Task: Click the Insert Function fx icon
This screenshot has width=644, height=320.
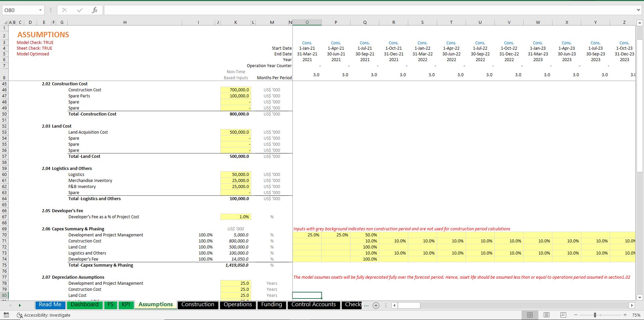Action: click(x=95, y=10)
